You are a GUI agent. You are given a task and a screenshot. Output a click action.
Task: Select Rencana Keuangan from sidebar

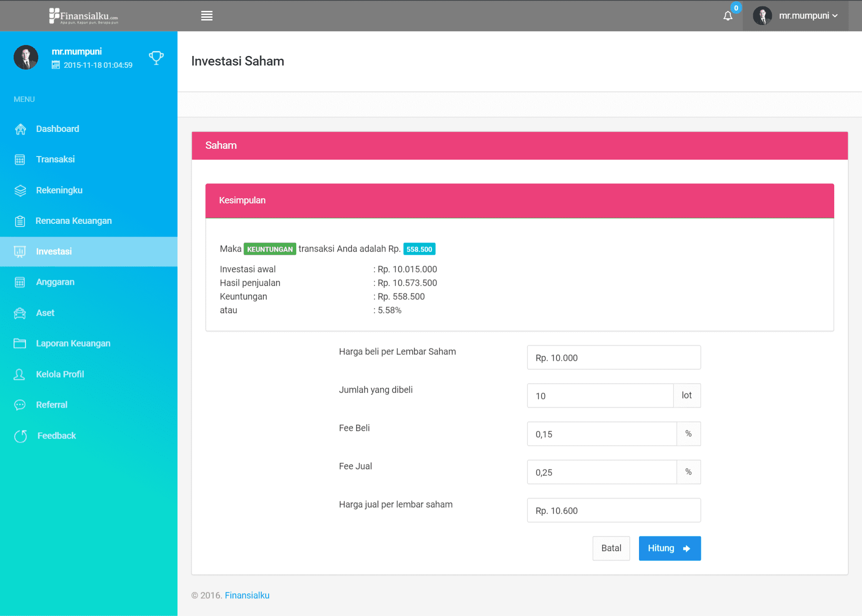tap(73, 221)
